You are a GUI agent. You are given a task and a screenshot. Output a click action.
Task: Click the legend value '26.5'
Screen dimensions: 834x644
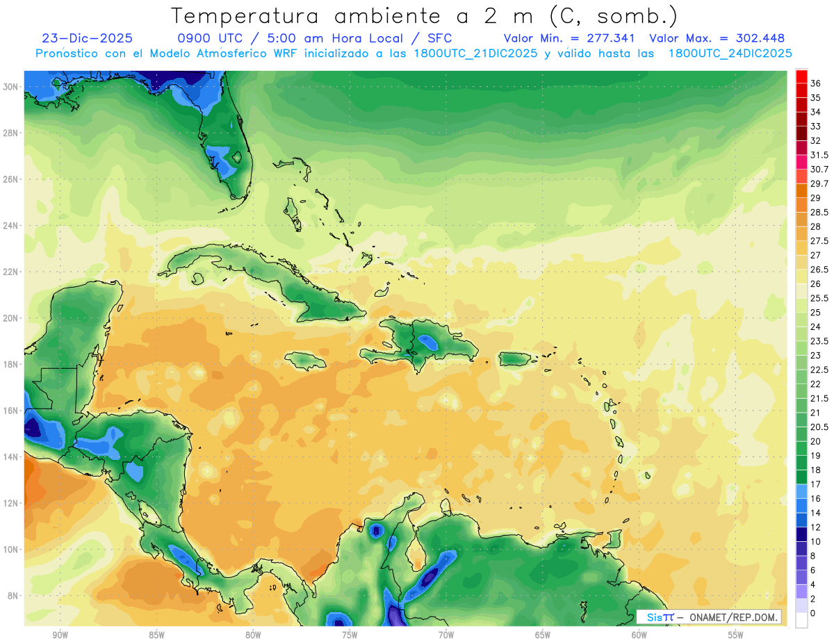pyautogui.click(x=819, y=269)
